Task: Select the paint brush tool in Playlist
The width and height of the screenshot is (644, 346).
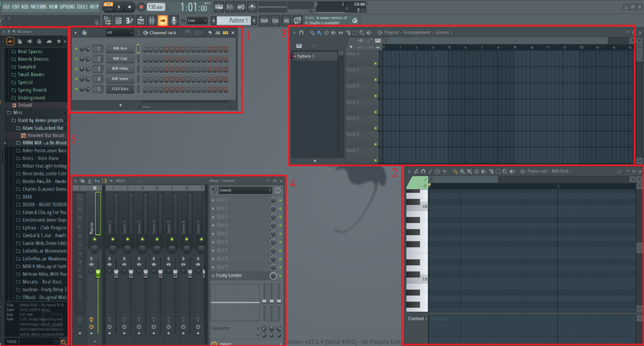Action: tap(319, 32)
